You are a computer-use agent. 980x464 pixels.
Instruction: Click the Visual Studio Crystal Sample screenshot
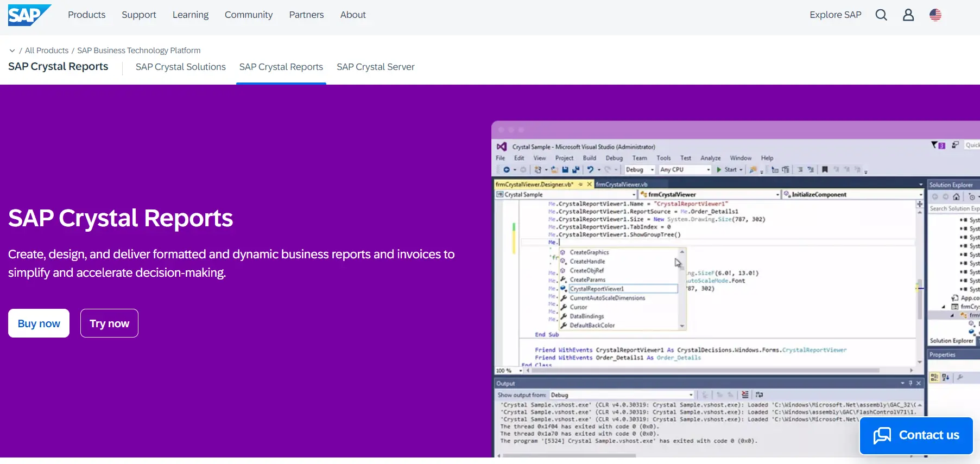[x=736, y=289]
